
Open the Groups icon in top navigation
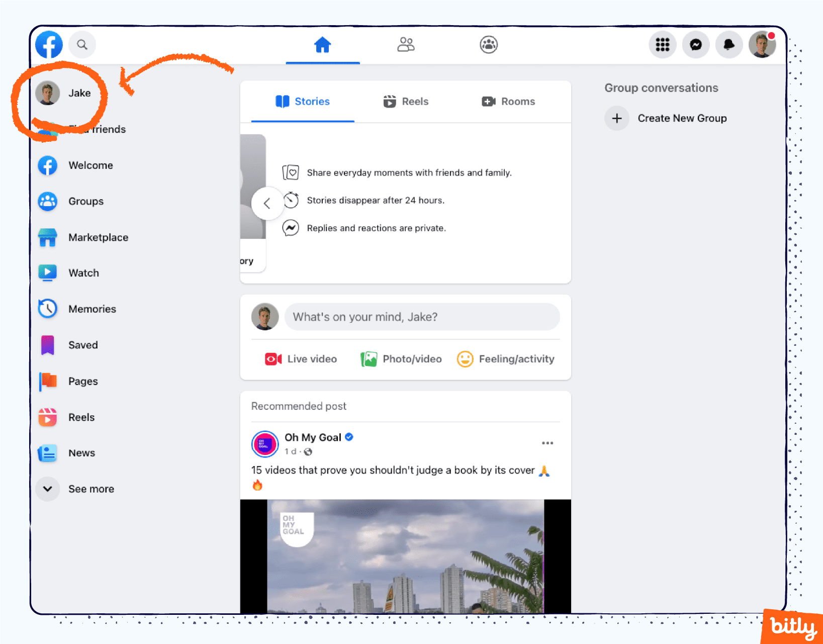click(x=488, y=45)
